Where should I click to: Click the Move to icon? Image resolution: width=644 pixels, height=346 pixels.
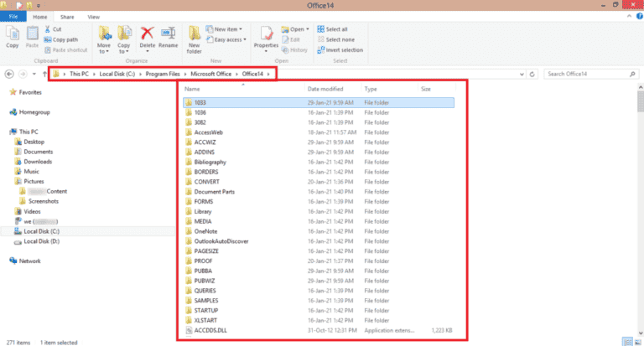coord(105,37)
